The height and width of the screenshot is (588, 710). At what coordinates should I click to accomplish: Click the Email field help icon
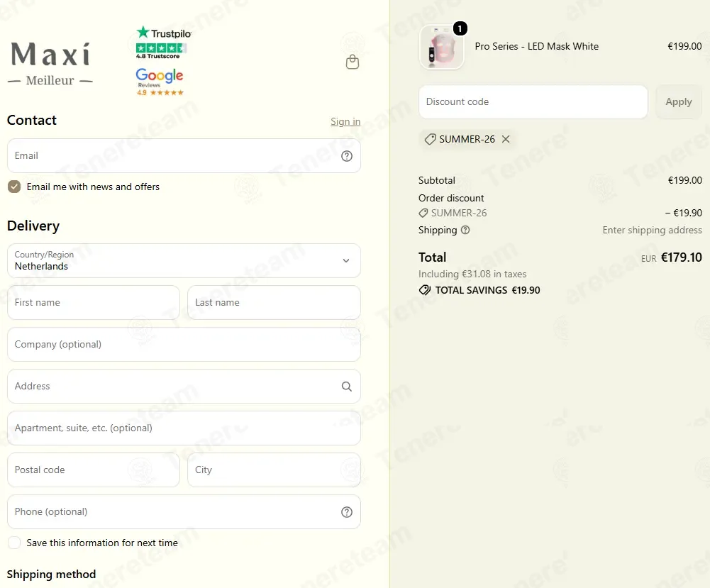point(347,156)
